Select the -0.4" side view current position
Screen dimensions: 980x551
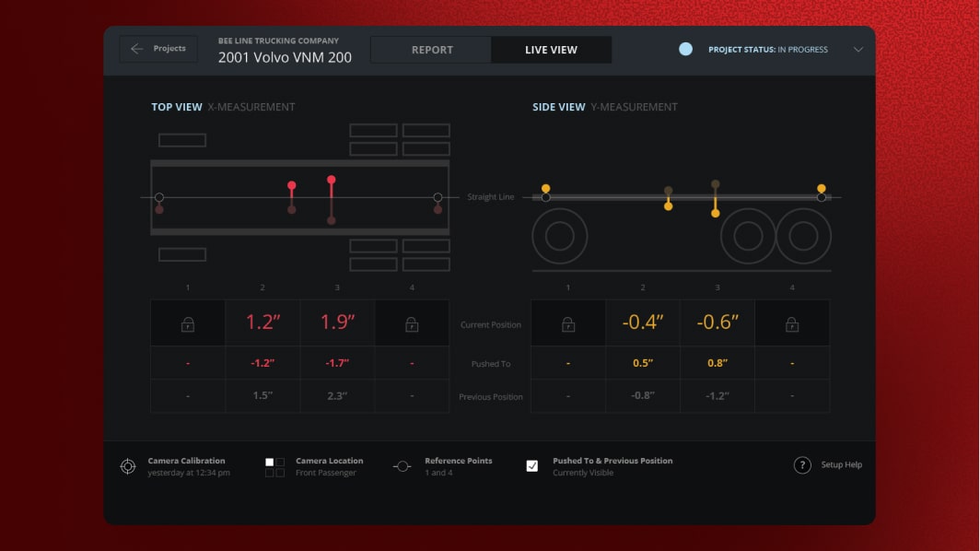[x=643, y=322]
